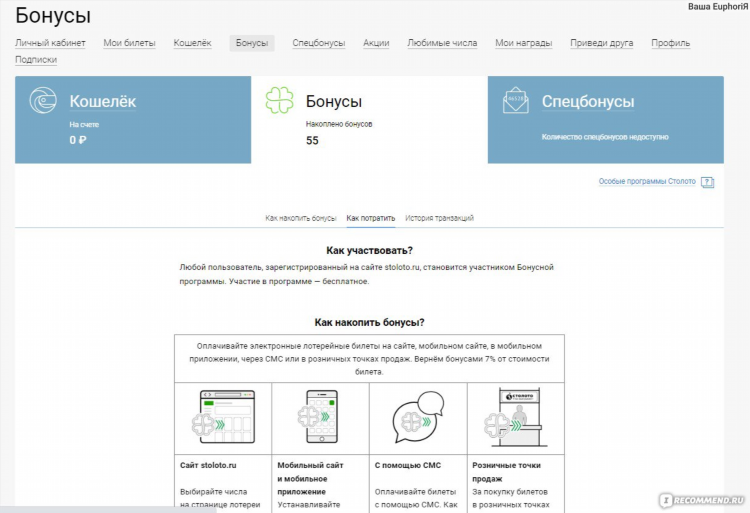
Task: Open Профиль page
Action: click(671, 43)
